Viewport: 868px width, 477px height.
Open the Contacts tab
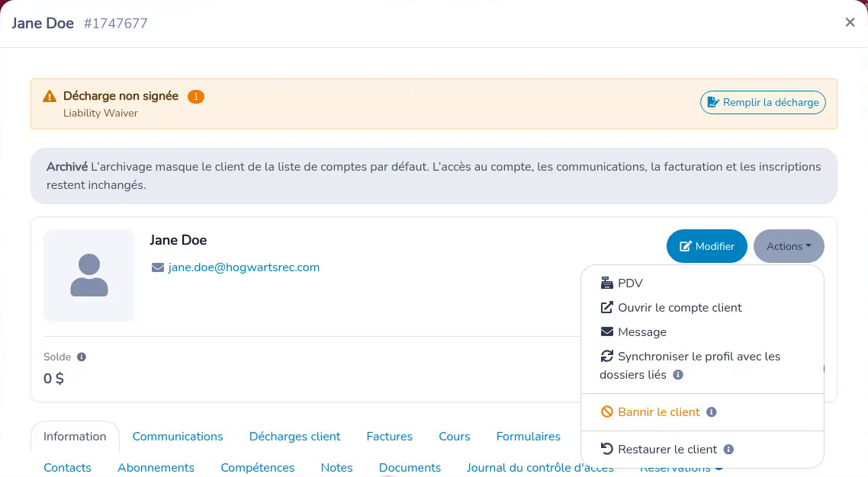point(68,467)
